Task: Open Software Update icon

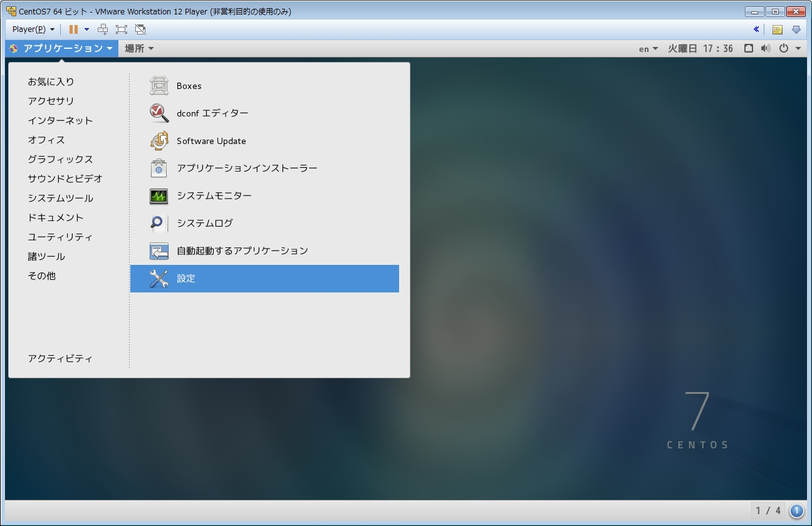Action: click(159, 141)
